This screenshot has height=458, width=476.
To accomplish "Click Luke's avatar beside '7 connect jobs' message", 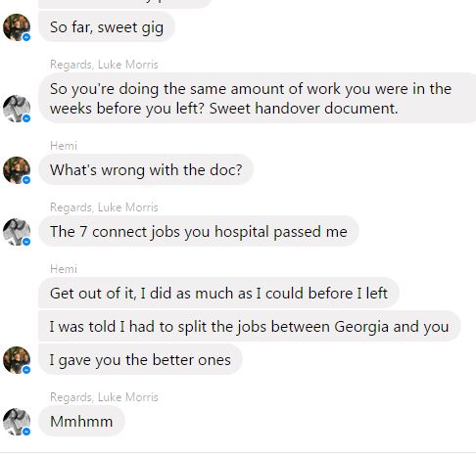I will (x=17, y=232).
